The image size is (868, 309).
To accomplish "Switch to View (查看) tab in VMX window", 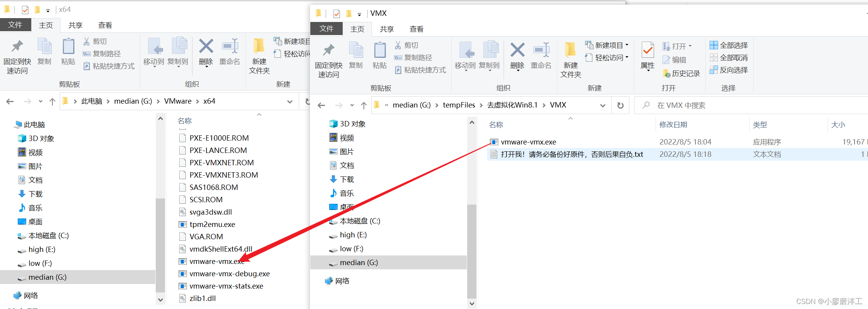I will coord(417,29).
